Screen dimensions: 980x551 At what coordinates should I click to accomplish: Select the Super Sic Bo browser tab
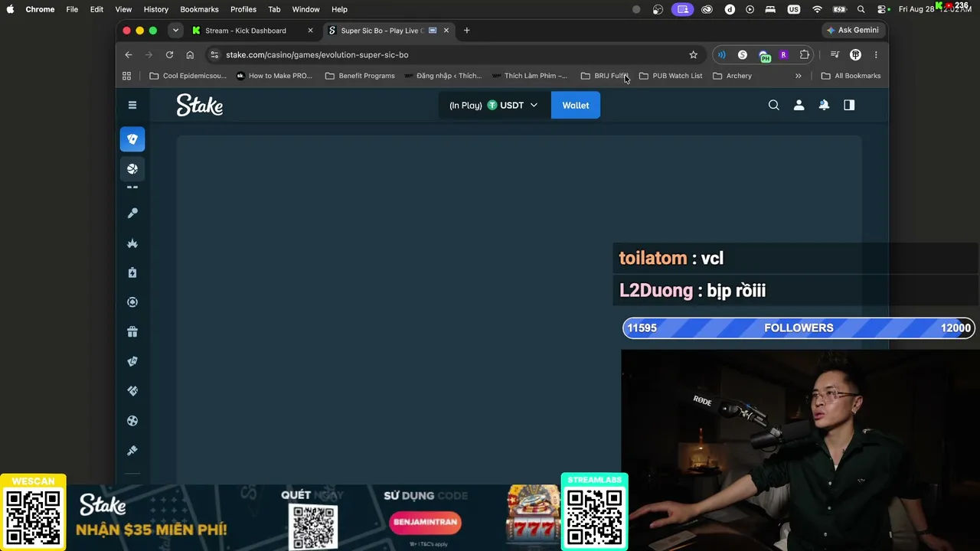tap(381, 31)
